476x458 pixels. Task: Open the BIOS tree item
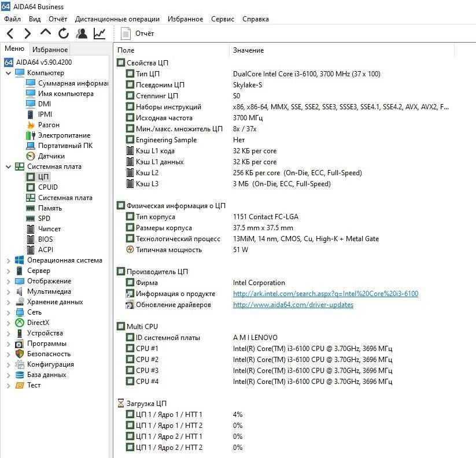coord(40,239)
